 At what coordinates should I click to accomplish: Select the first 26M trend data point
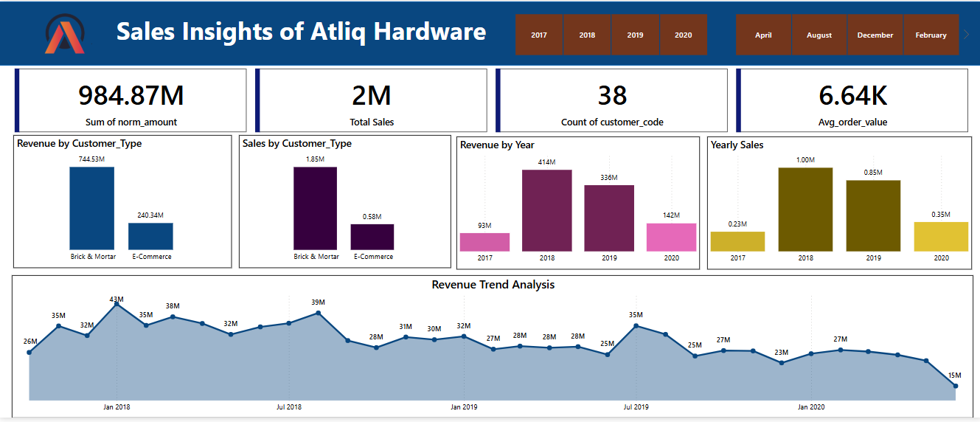[29, 352]
